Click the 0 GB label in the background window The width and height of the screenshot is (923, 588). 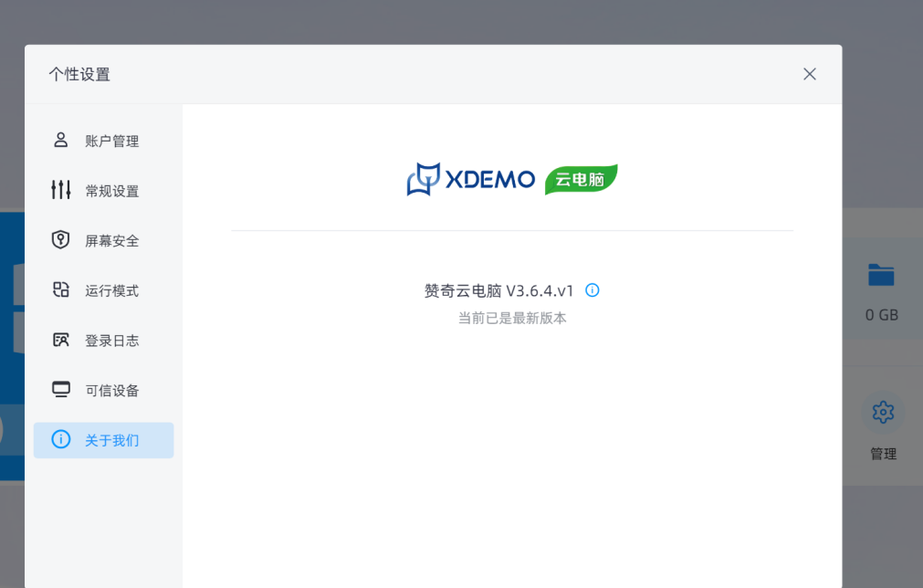pyautogui.click(x=882, y=315)
